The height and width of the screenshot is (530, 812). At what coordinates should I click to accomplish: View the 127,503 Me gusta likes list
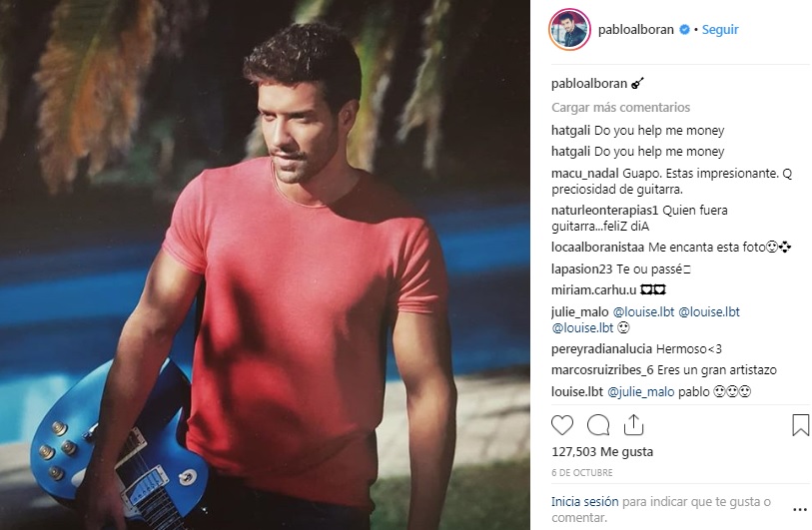(602, 452)
